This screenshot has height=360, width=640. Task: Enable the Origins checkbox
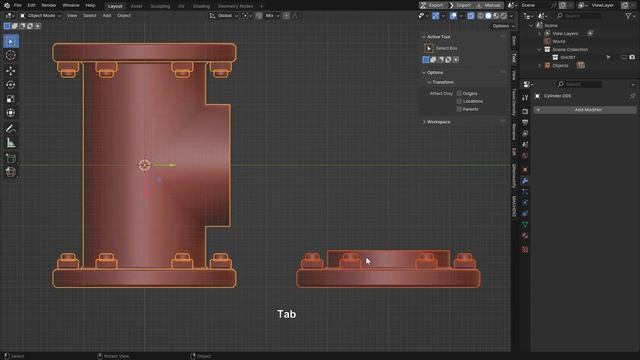[x=459, y=93]
